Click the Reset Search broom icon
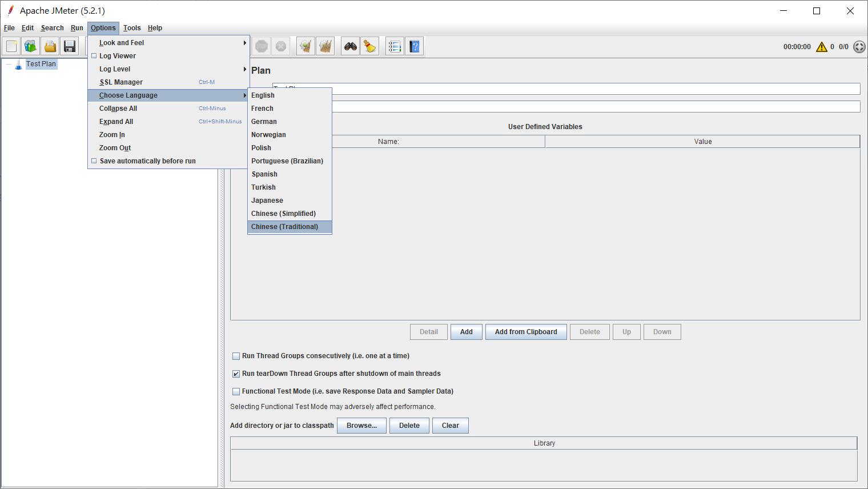 pyautogui.click(x=370, y=46)
